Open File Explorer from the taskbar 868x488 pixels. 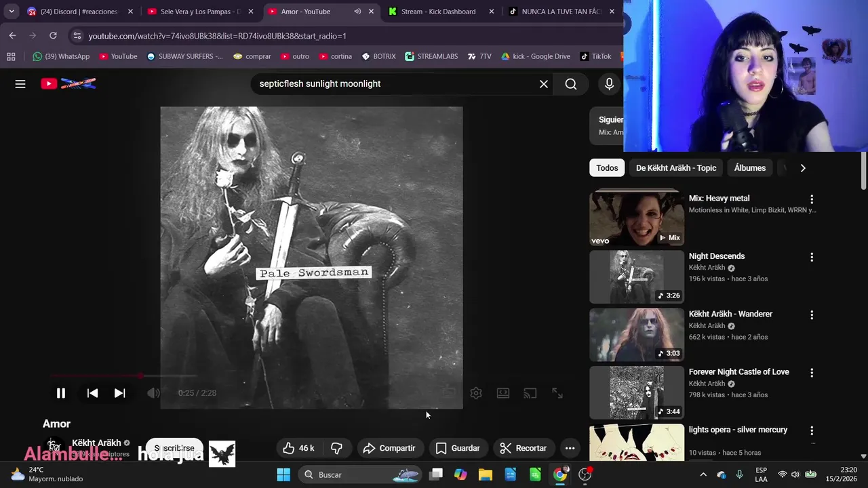coord(486,474)
